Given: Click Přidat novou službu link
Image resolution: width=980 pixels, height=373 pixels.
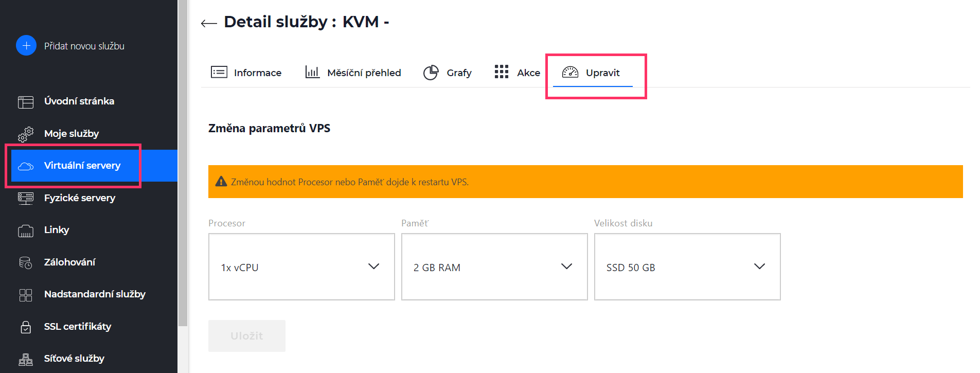Looking at the screenshot, I should (x=84, y=46).
